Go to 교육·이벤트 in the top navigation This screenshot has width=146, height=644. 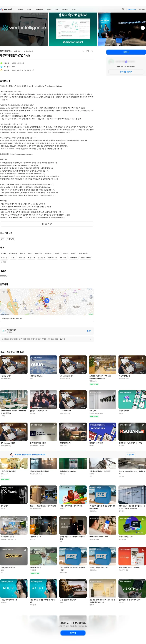[39, 9]
